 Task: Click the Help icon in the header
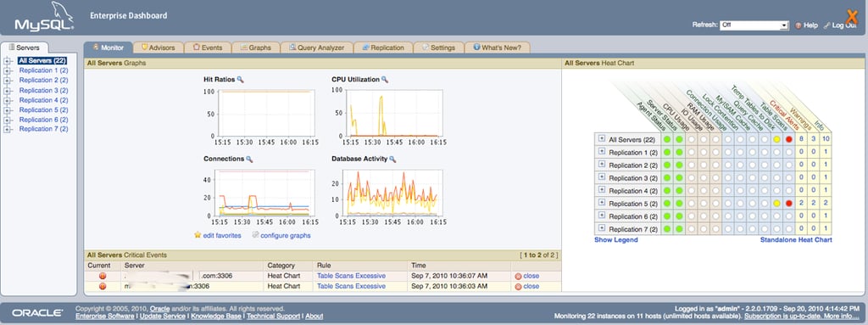pos(798,25)
